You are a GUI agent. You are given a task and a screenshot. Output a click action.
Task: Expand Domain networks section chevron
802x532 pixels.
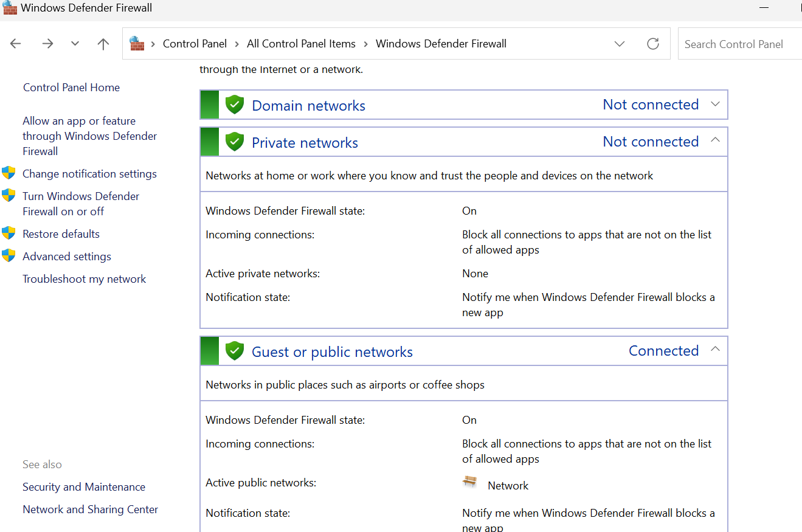coord(715,104)
